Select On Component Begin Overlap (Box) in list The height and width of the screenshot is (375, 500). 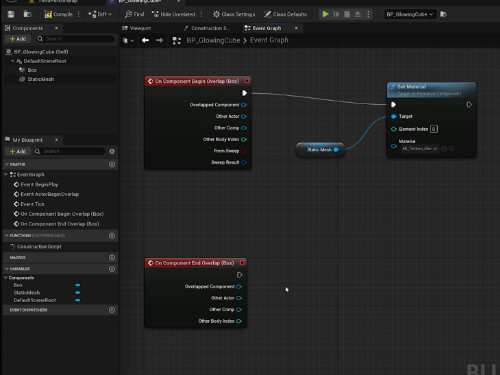58,214
